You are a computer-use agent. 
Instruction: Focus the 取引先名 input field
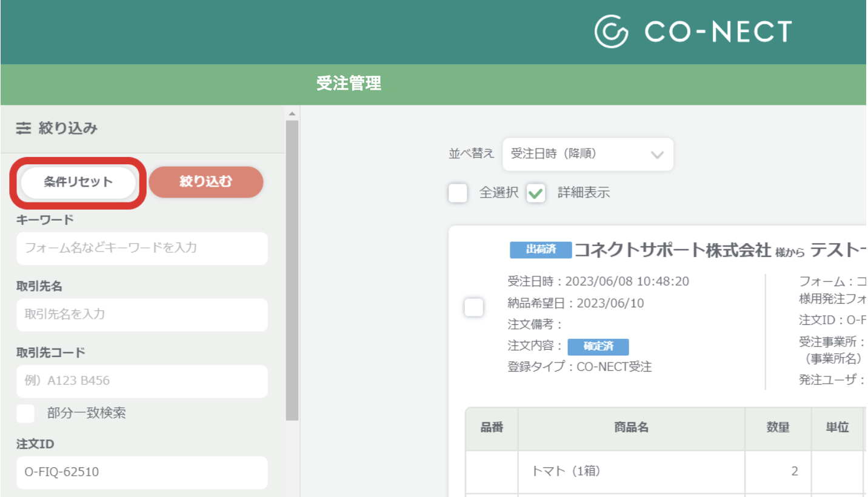click(142, 315)
